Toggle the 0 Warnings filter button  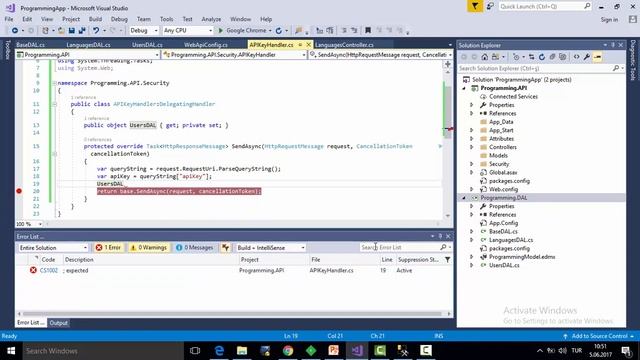149,247
